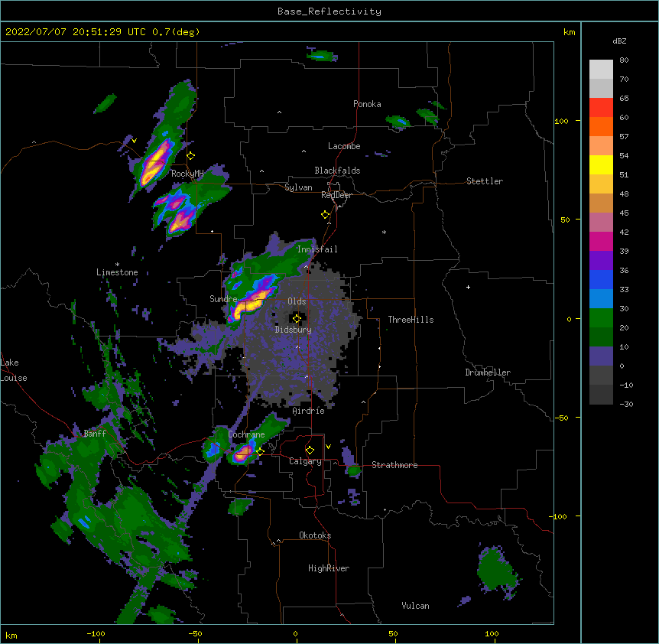Click the white plus marker north of Drumheller
Screen dimensions: 659x644
click(x=468, y=287)
